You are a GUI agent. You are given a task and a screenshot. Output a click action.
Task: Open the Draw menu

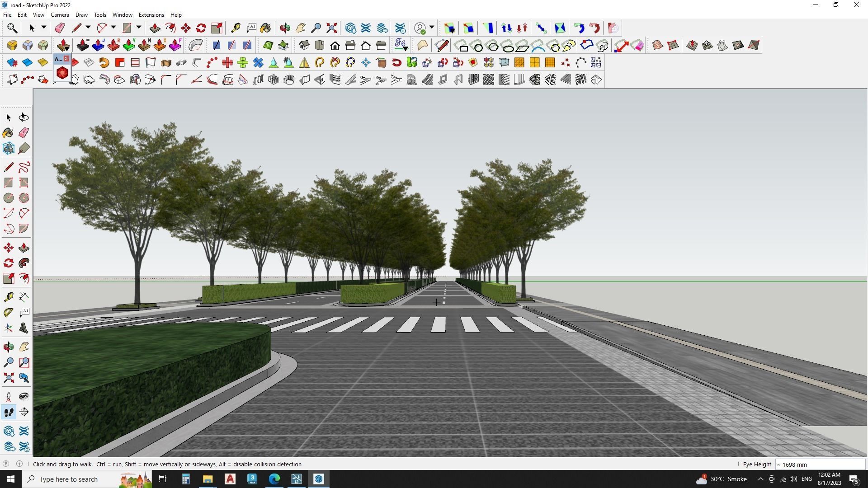pyautogui.click(x=81, y=15)
